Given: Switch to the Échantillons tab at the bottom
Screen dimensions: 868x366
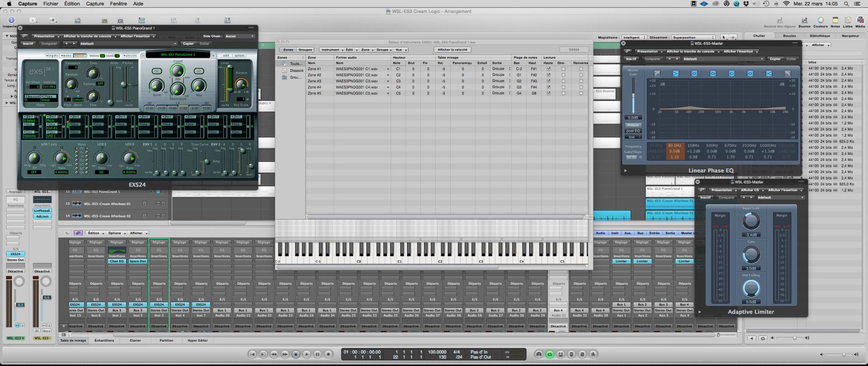Looking at the screenshot, I should point(104,341).
